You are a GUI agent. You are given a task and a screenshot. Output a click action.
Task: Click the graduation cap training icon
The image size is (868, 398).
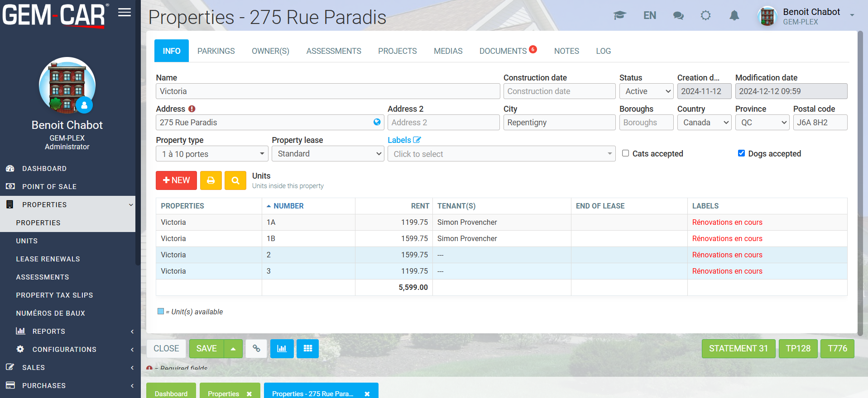click(619, 16)
